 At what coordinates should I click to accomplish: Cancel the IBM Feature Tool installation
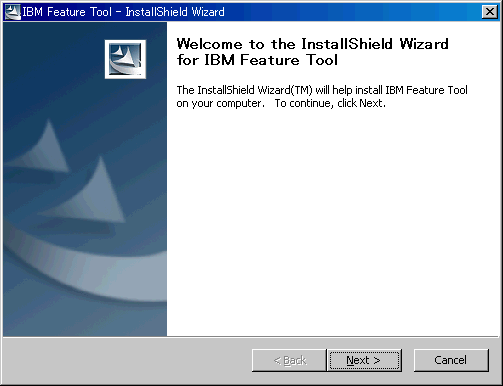pos(451,360)
